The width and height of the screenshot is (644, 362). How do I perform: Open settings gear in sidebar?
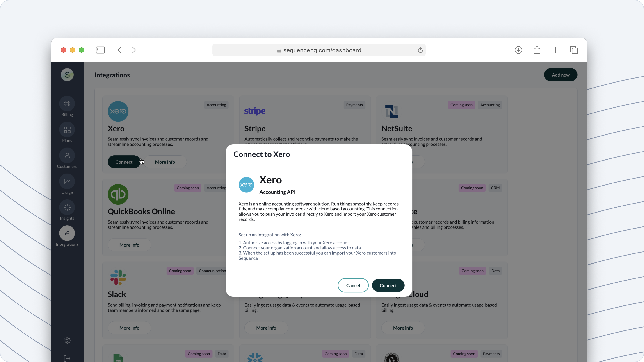tap(67, 340)
